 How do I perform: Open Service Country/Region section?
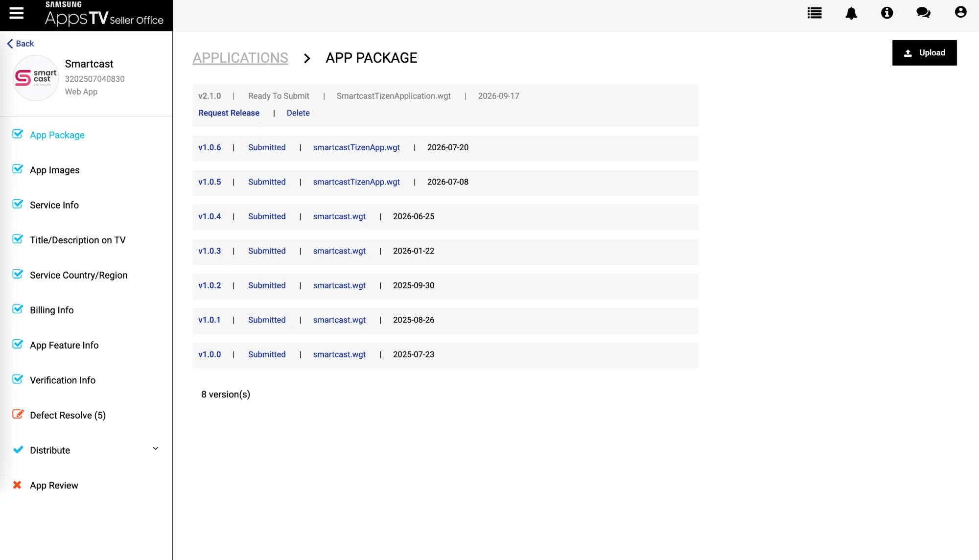pos(79,275)
